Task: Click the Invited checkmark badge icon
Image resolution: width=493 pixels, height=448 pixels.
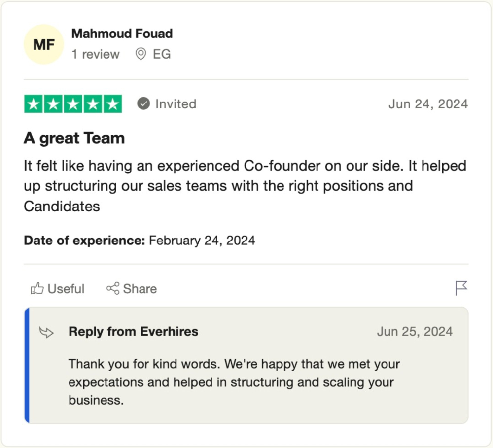Action: tap(143, 104)
